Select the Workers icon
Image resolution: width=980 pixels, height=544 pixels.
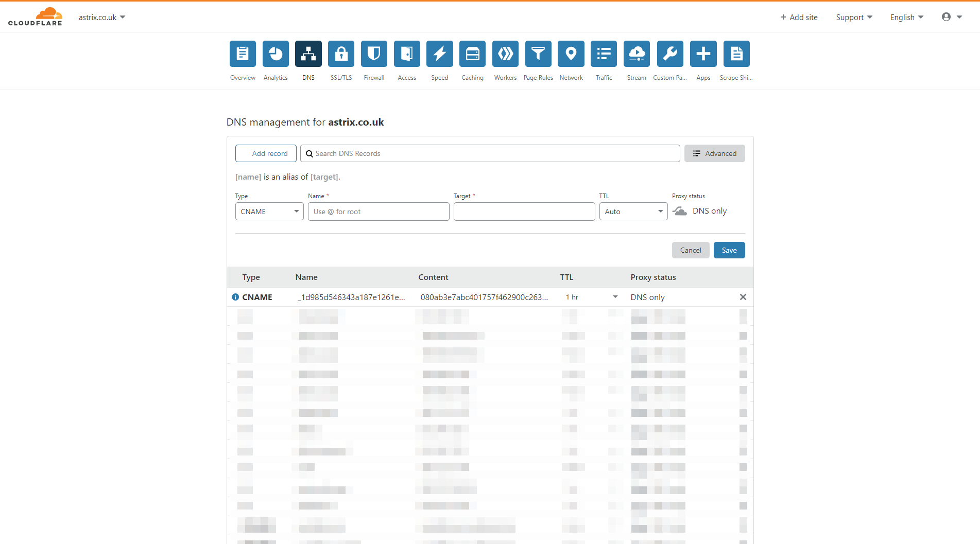(505, 54)
